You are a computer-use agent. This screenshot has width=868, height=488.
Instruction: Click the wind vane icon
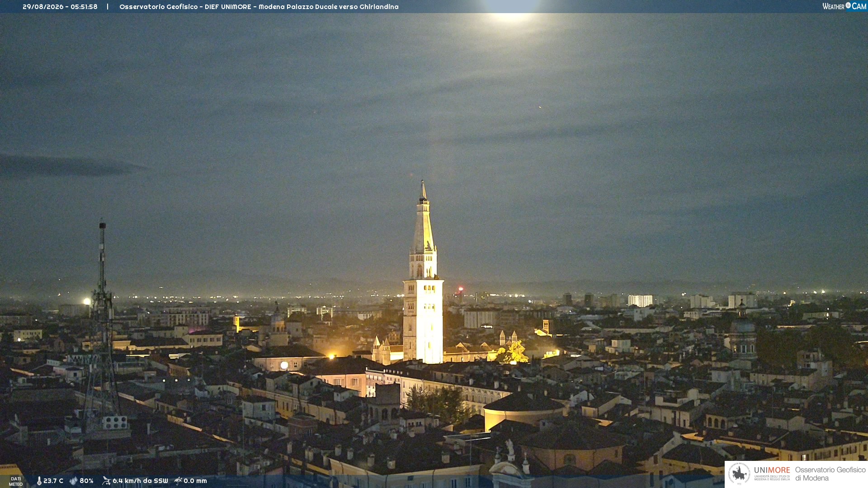tap(106, 481)
